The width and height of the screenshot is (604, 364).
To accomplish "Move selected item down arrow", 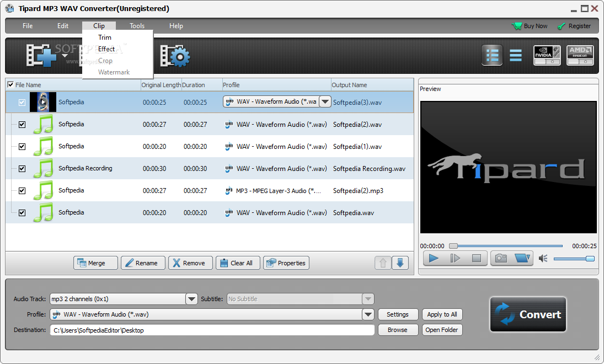I will 400,263.
